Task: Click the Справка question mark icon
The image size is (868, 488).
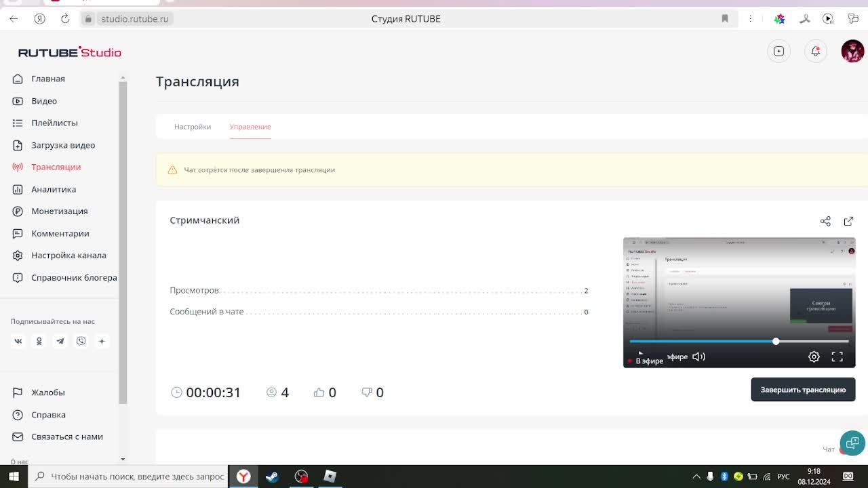Action: click(18, 415)
